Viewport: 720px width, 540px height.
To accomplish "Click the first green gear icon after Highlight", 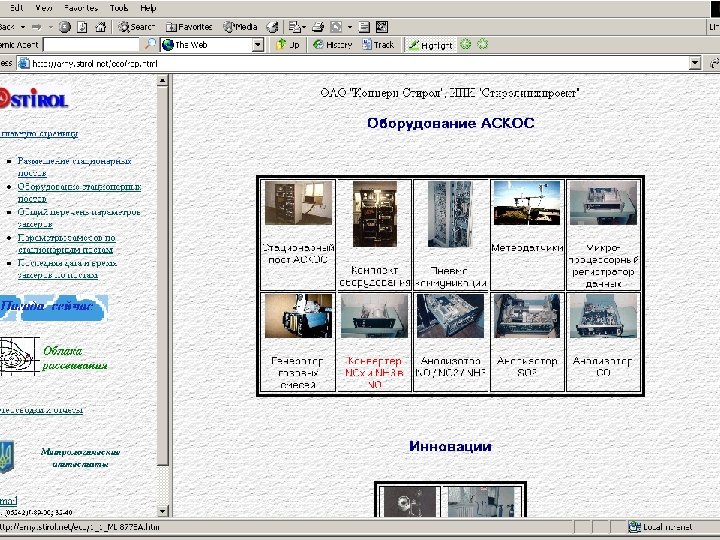I will pos(466,45).
